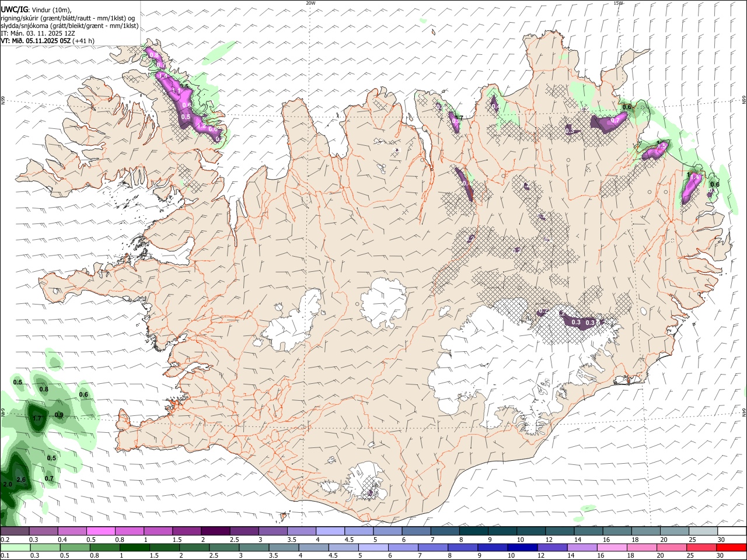Select the 2.0 rain value on the map
This screenshot has width=747, height=560.
pyautogui.click(x=7, y=485)
